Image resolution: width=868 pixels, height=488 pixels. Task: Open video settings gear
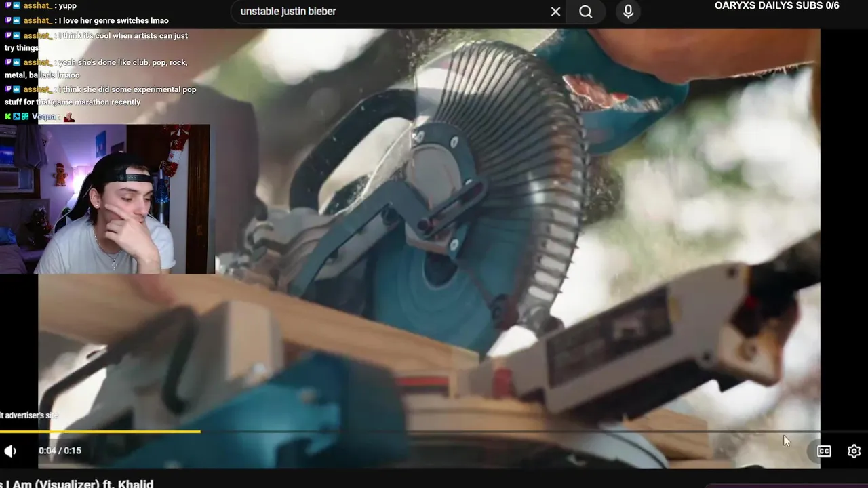click(854, 451)
